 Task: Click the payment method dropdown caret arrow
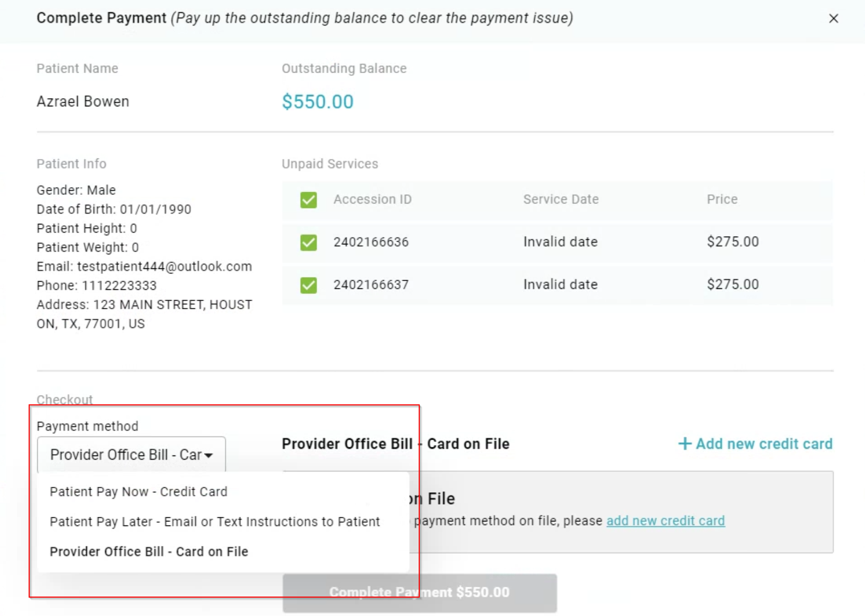tap(209, 455)
